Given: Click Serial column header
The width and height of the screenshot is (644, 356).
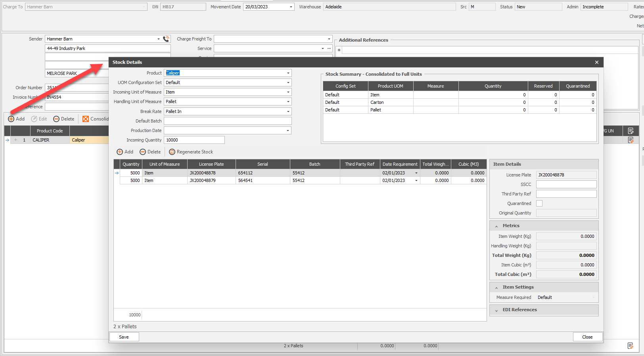Looking at the screenshot, I should [263, 164].
